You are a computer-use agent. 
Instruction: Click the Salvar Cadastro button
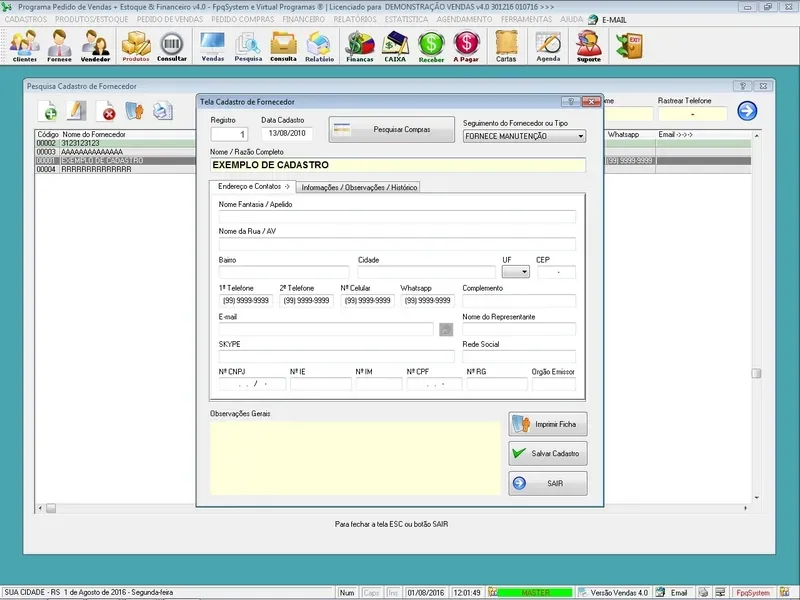pyautogui.click(x=547, y=454)
